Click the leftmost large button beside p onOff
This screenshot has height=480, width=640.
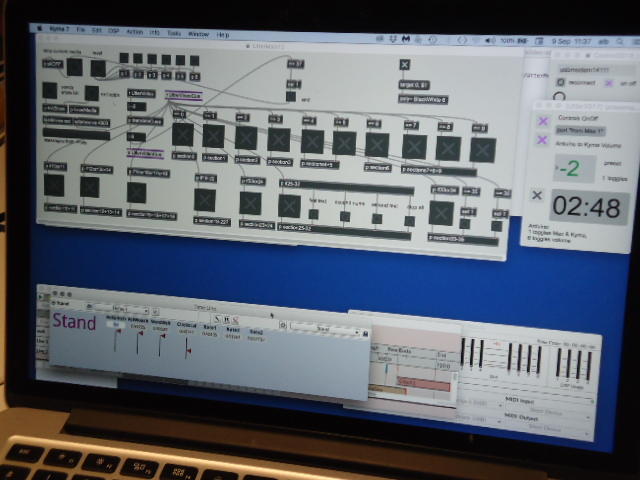(75, 67)
